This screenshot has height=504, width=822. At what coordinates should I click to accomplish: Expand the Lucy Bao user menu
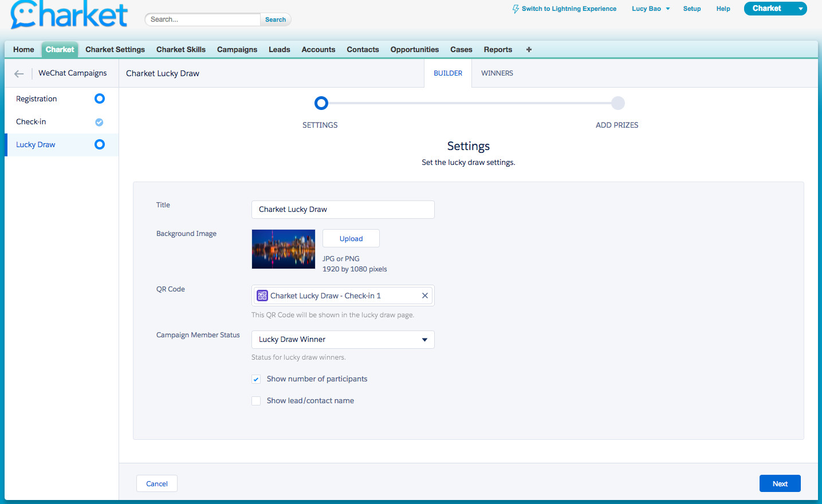(651, 9)
